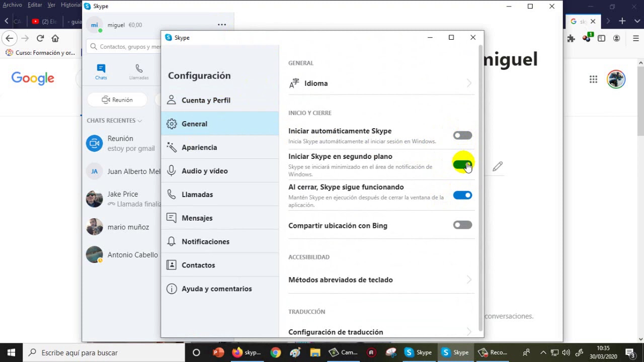The image size is (644, 362).
Task: Open Cuenta y Perfil settings section
Action: click(x=220, y=100)
